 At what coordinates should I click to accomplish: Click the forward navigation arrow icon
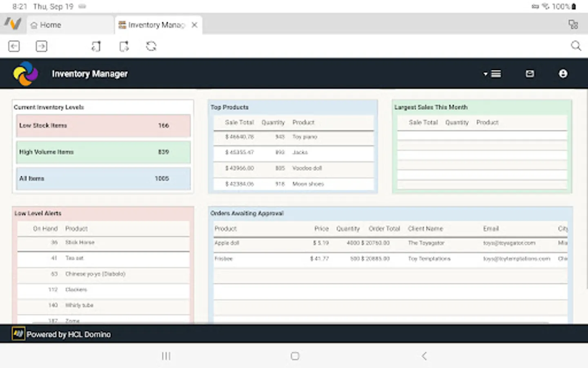tap(41, 46)
